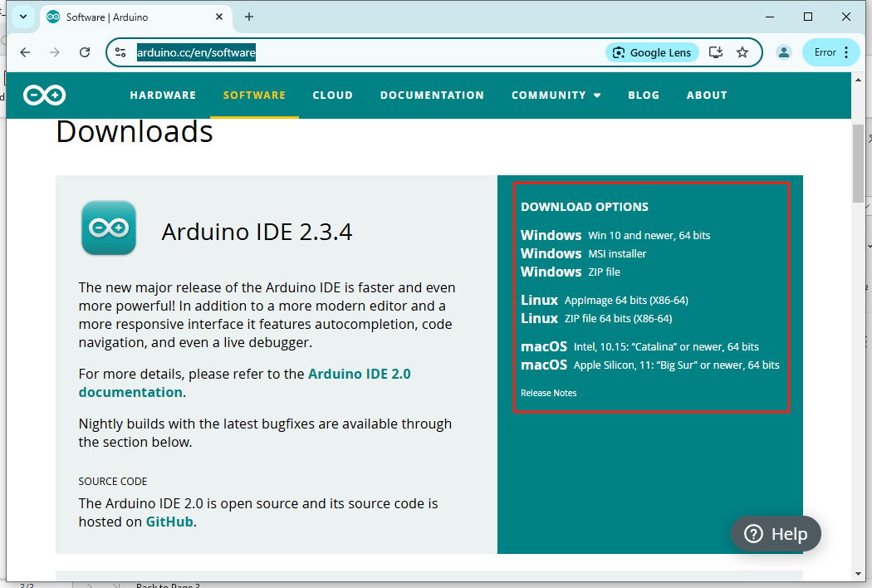
Task: Open the tab search dropdown arrow
Action: [23, 17]
